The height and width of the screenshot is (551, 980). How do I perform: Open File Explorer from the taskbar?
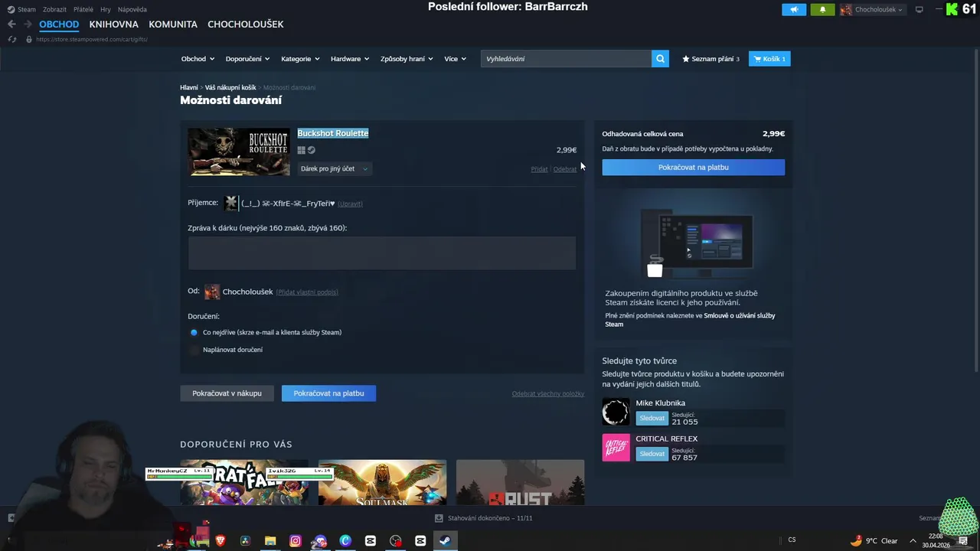[x=270, y=540]
